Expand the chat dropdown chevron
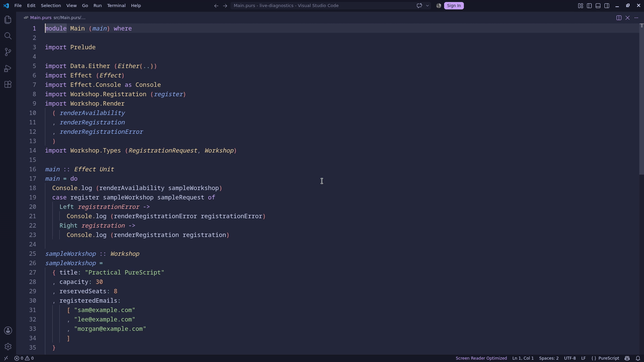The image size is (644, 362). (427, 6)
